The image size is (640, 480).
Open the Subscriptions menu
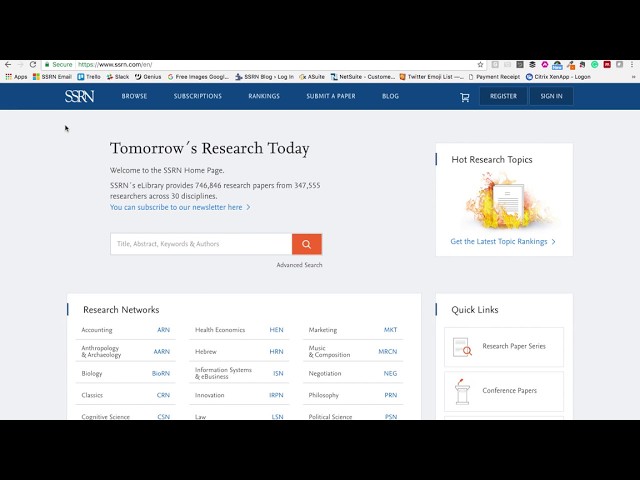198,96
